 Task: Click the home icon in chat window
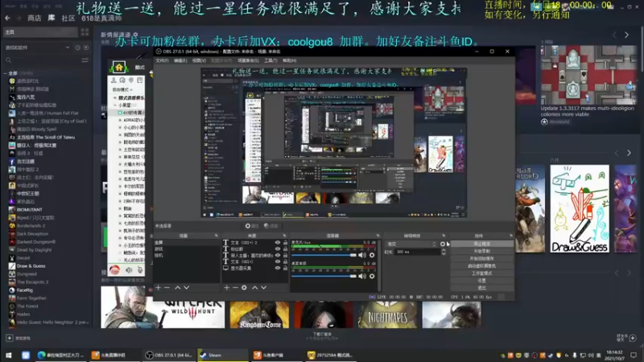coord(118,68)
